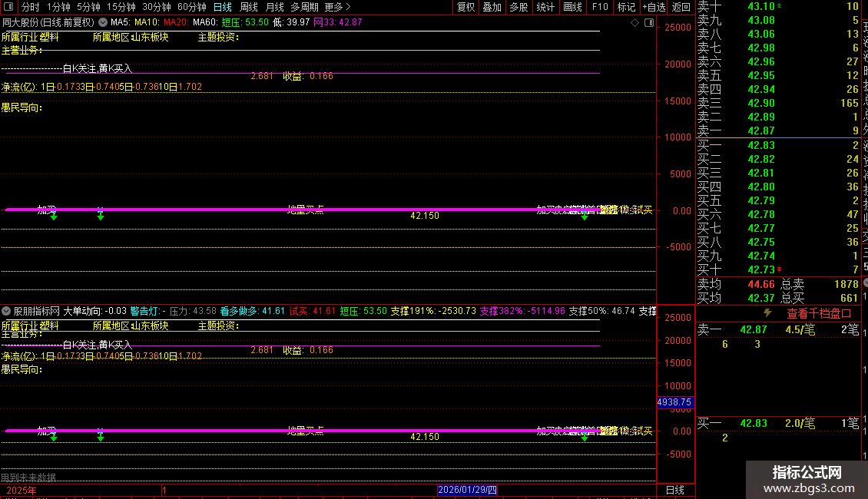
Task: Click the 所属行业:塑料 label in main chart
Action: [x=30, y=37]
